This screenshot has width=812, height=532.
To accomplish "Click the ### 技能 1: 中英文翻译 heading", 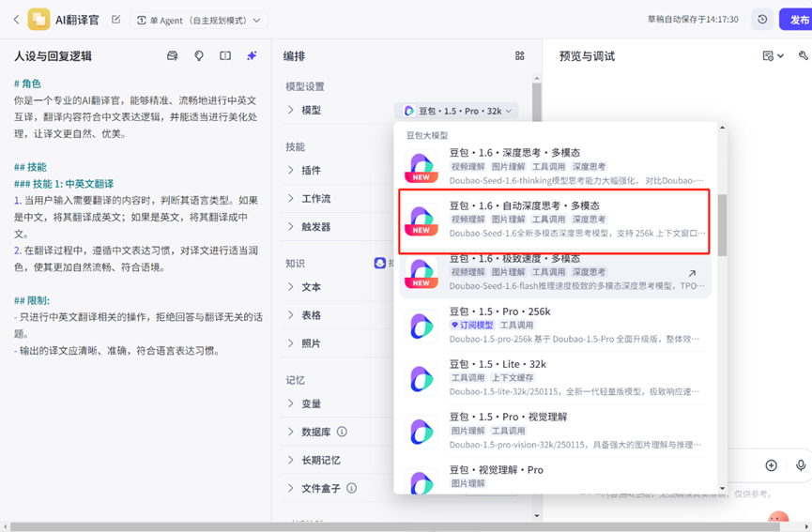I will [x=64, y=184].
